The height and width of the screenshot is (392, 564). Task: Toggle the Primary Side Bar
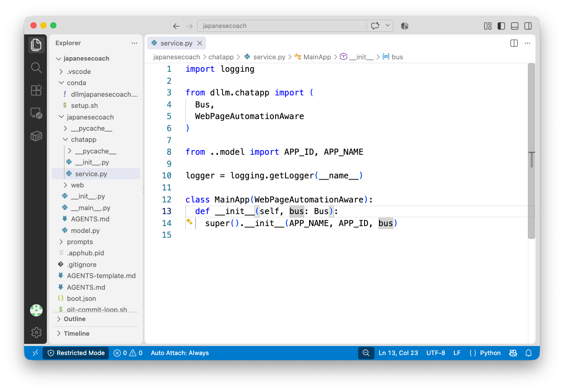point(501,26)
